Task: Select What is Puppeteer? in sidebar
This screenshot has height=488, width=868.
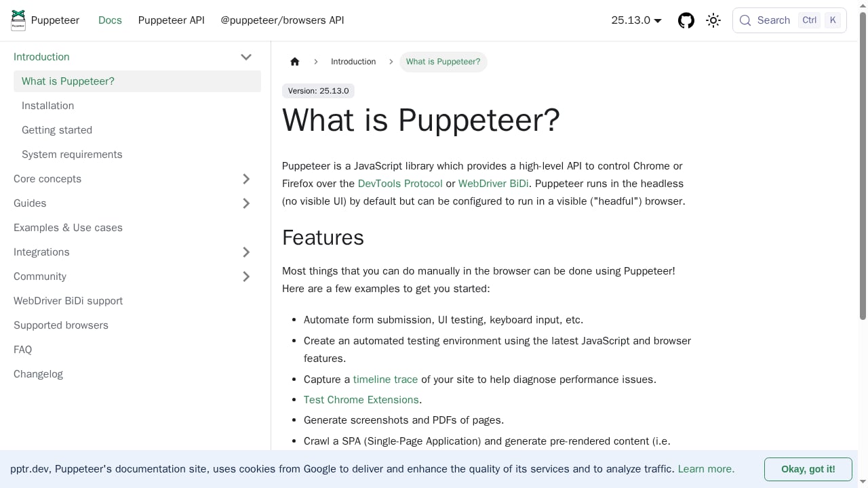Action: coord(137,81)
